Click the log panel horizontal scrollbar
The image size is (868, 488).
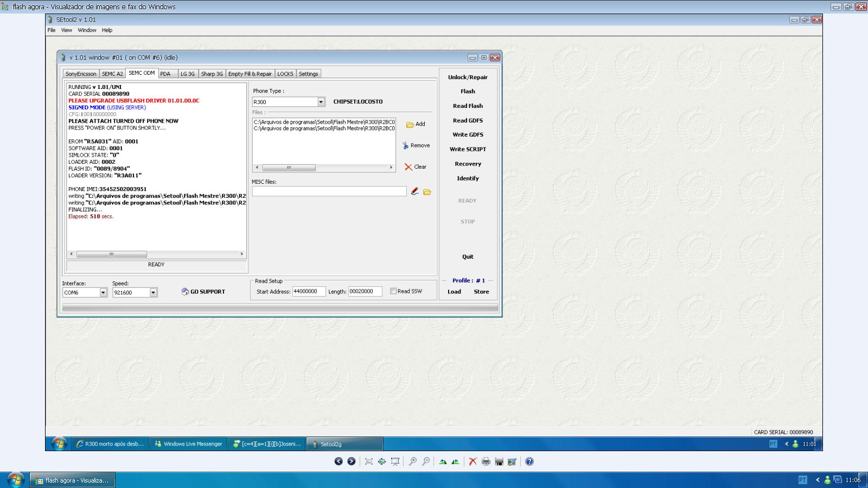(156, 254)
